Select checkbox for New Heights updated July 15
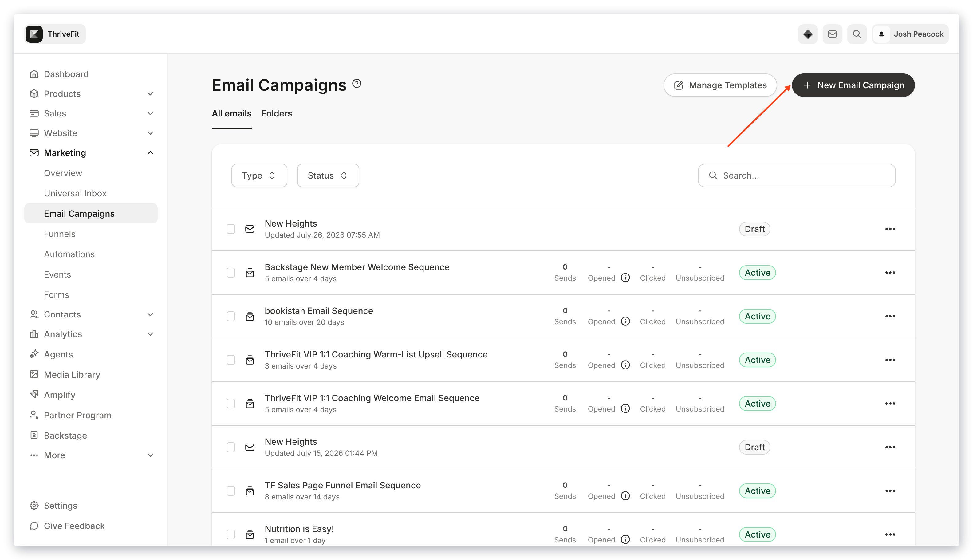This screenshot has height=560, width=973. pos(230,447)
